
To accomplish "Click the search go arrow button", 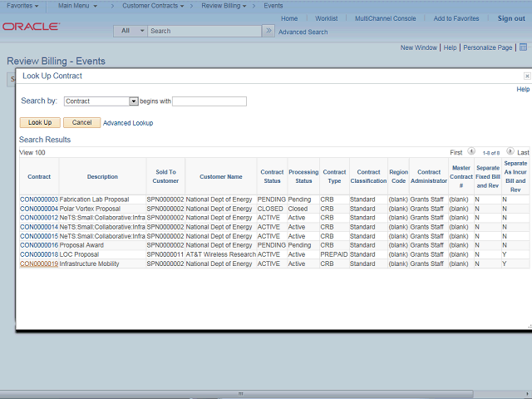I will point(268,31).
